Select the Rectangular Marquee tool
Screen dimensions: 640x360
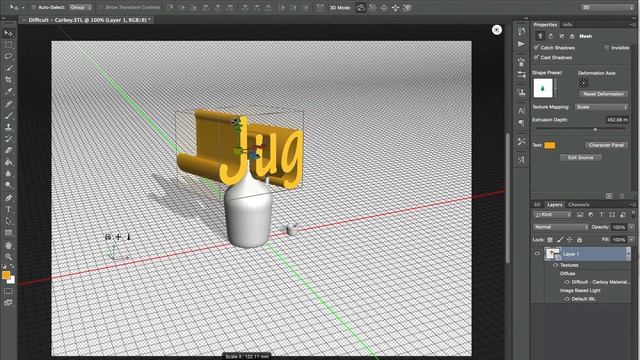pyautogui.click(x=9, y=45)
